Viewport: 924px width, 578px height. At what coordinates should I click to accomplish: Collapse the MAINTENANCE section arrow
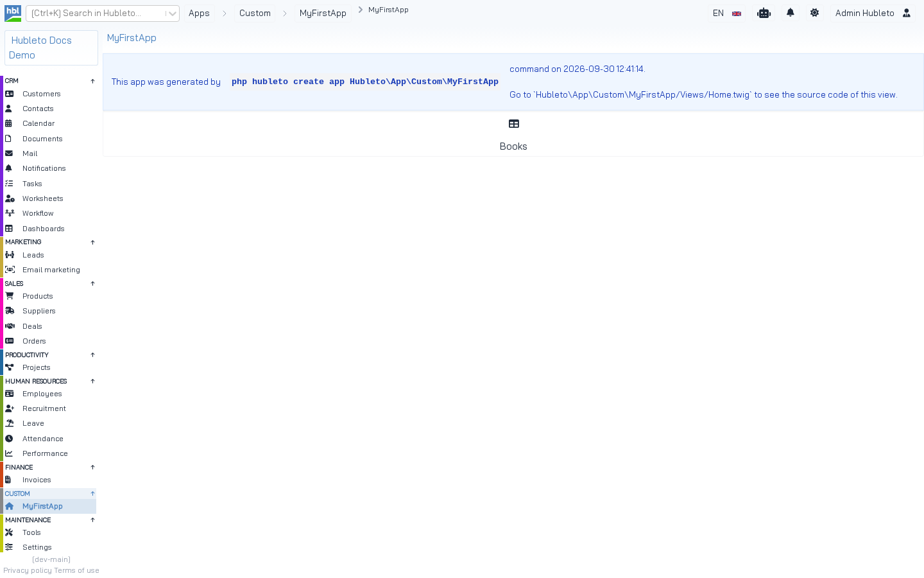pyautogui.click(x=92, y=520)
